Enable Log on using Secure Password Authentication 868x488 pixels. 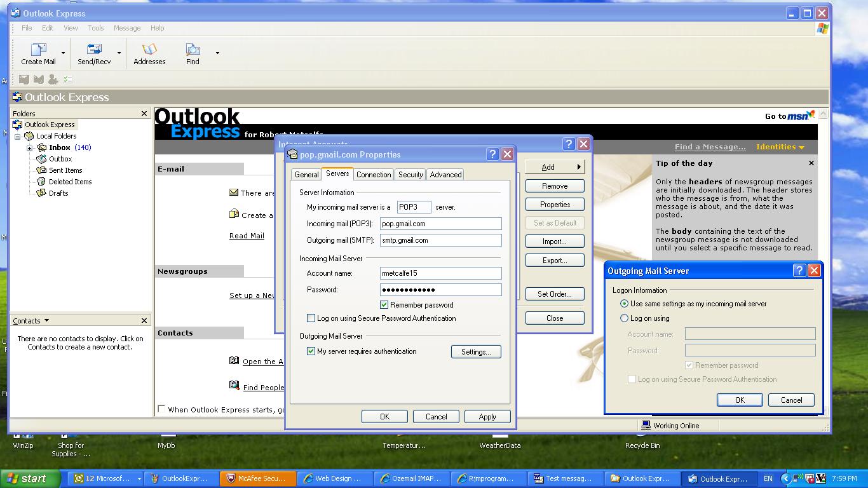click(x=311, y=318)
